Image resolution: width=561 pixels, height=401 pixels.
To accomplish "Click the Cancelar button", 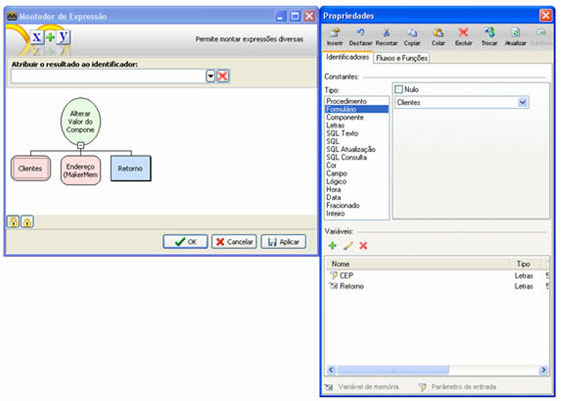I will coord(234,242).
